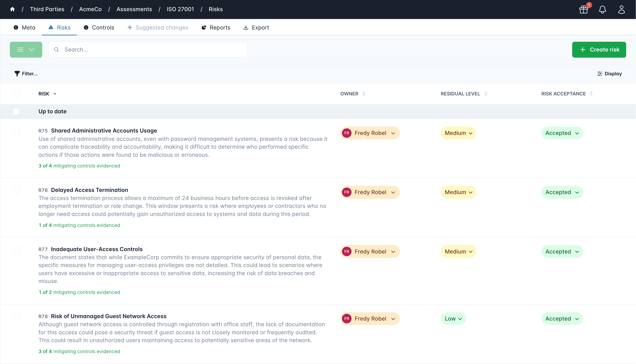Open Third Parties breadcrumb link
This screenshot has width=636, height=364.
click(47, 9)
